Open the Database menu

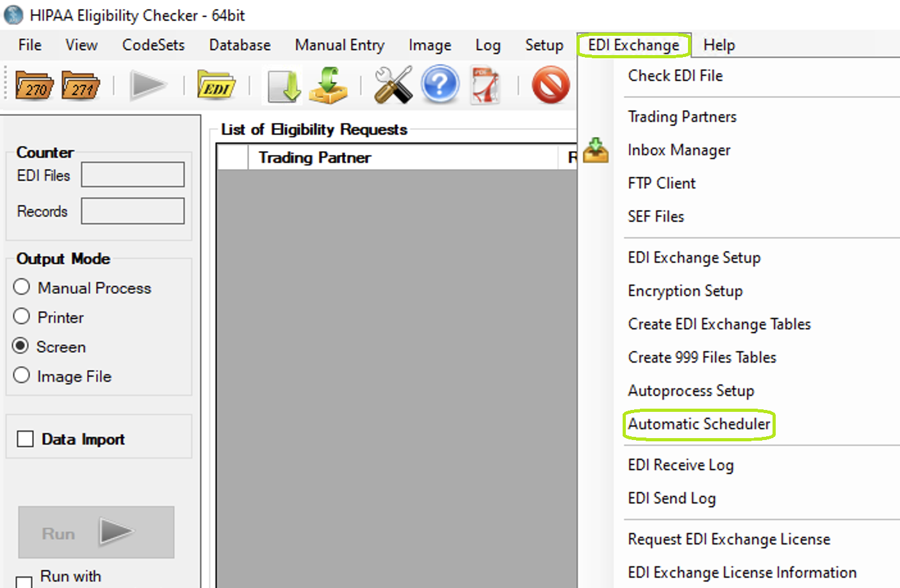point(240,45)
